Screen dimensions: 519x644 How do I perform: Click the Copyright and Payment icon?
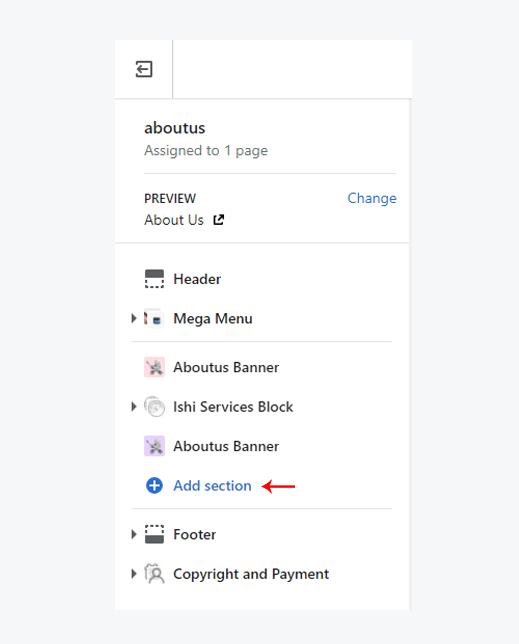pos(154,574)
